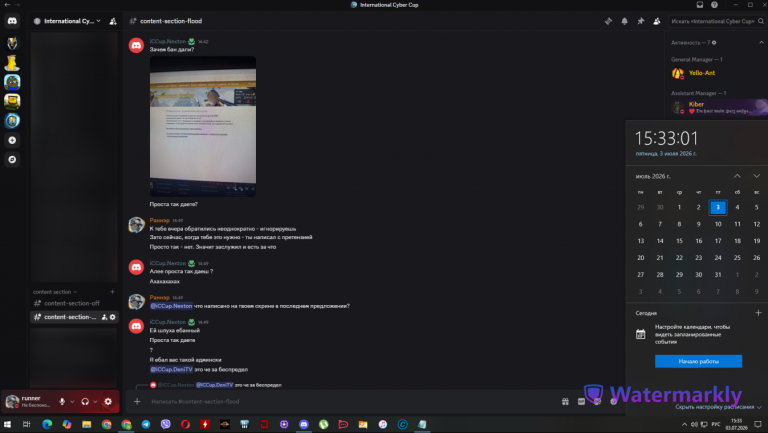768x433 pixels.
Task: Select the content-section-flood channel
Action: [x=73, y=317]
